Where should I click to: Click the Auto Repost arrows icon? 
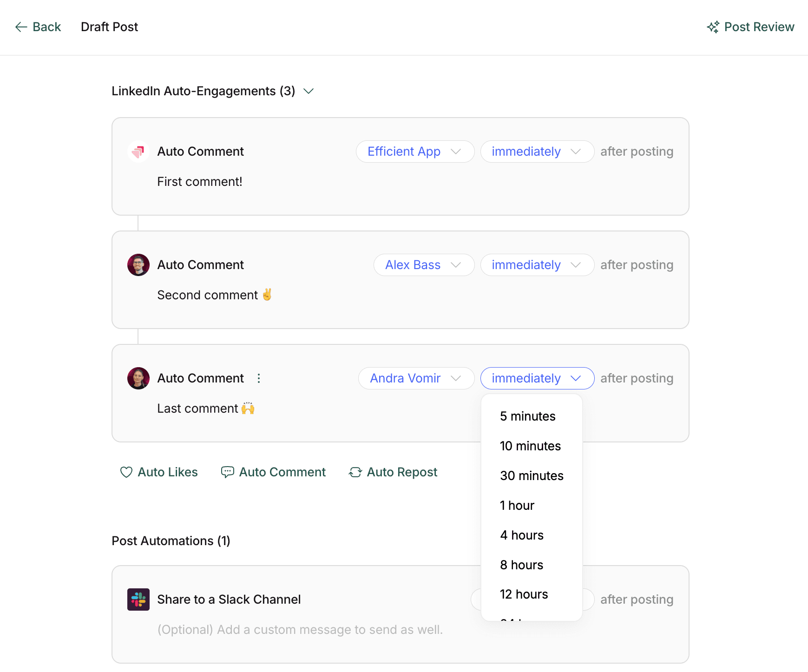click(355, 472)
